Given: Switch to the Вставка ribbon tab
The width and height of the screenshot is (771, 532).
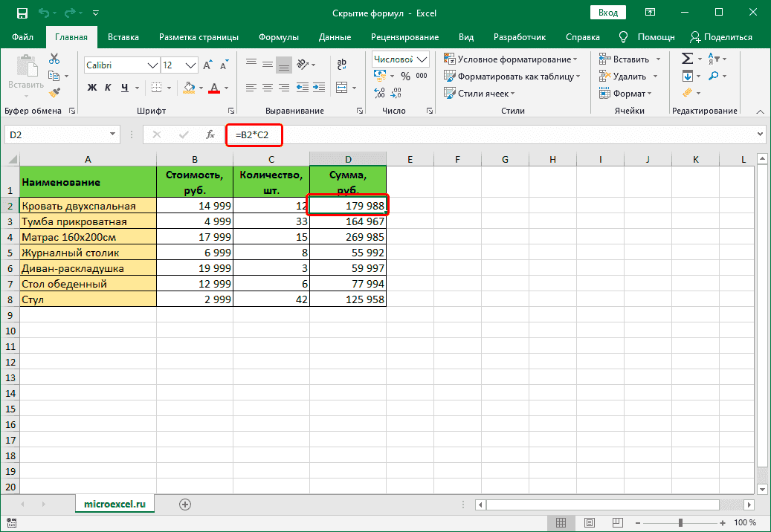Looking at the screenshot, I should pyautogui.click(x=123, y=37).
